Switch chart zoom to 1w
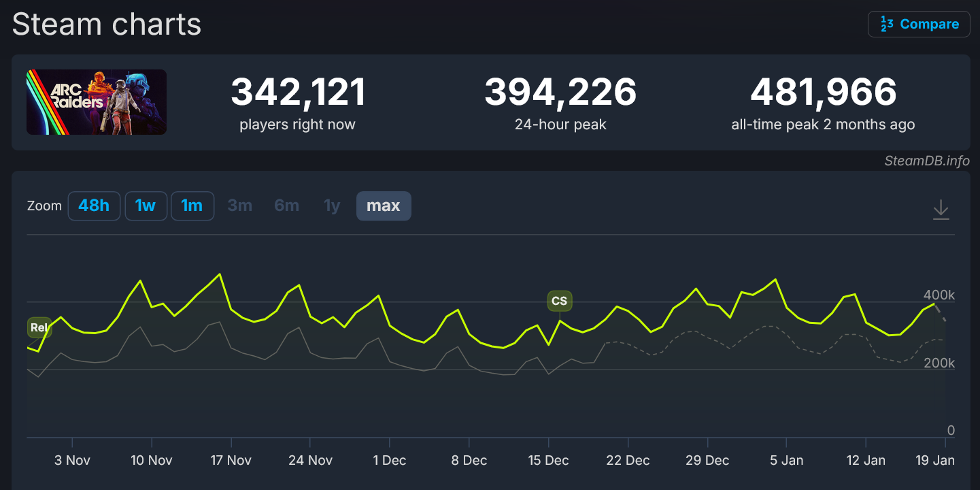Viewport: 980px width, 490px height. pyautogui.click(x=146, y=206)
